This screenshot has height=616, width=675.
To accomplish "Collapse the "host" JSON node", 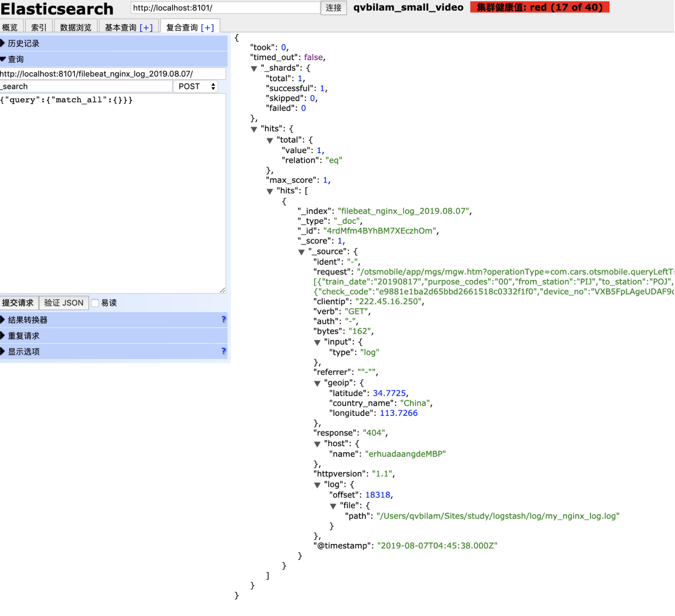I will [x=317, y=444].
